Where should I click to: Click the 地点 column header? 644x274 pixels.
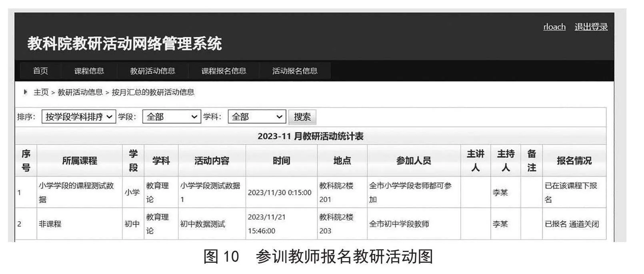[342, 161]
